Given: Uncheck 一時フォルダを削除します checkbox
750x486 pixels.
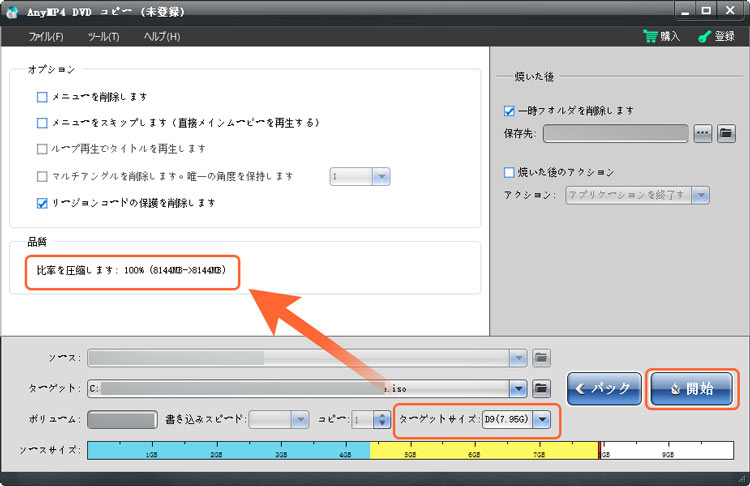Looking at the screenshot, I should pyautogui.click(x=509, y=111).
